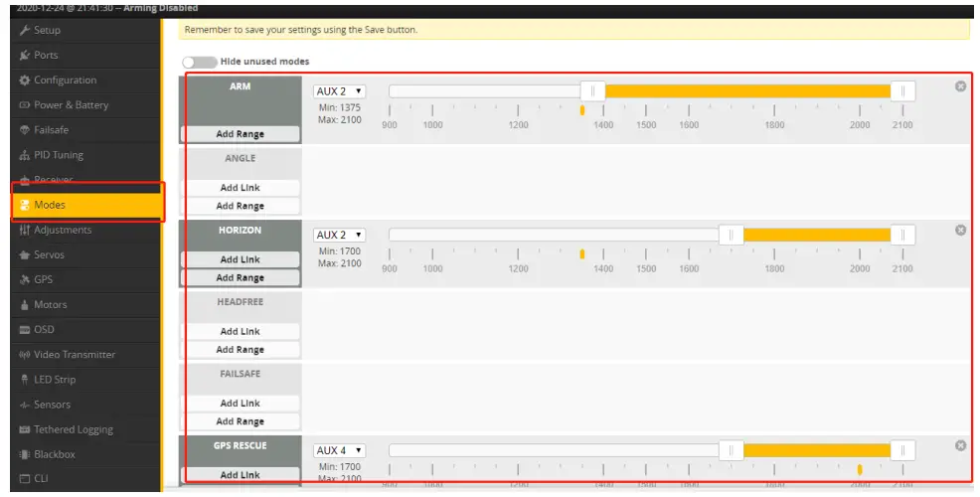Click the Configuration gear icon
This screenshot has width=980, height=497.
coord(25,81)
